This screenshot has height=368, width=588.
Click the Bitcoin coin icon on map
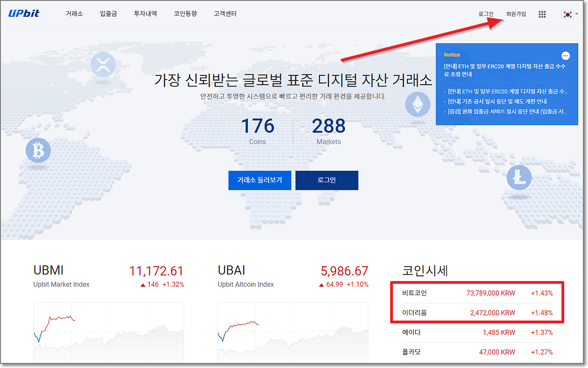[x=38, y=150]
